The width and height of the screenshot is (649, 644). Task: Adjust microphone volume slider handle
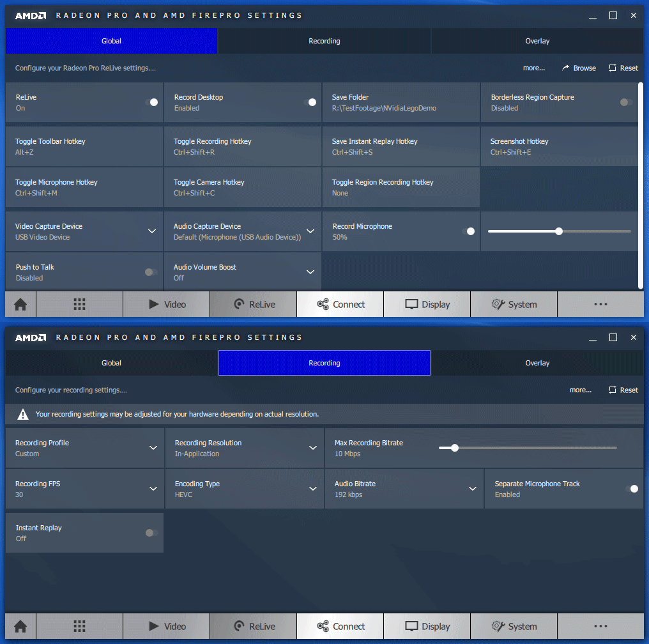[559, 231]
